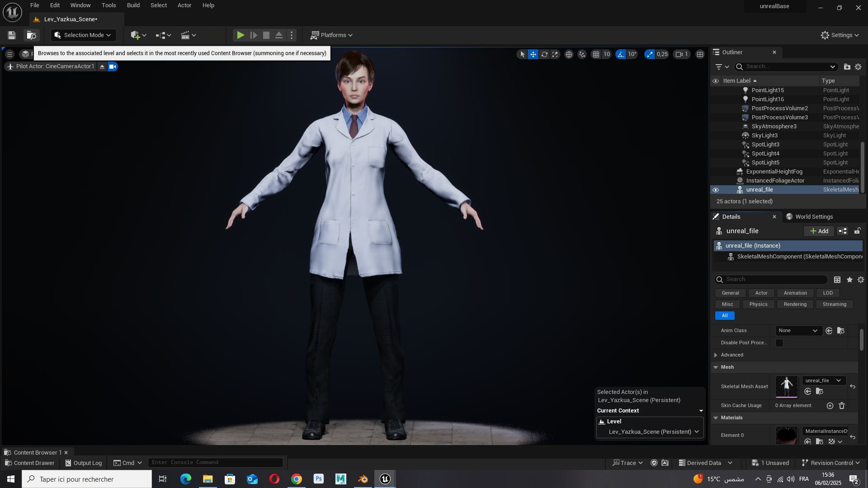Screen dimensions: 868x488
Task: Open the grid snap value 10 dropdown
Action: pos(607,54)
